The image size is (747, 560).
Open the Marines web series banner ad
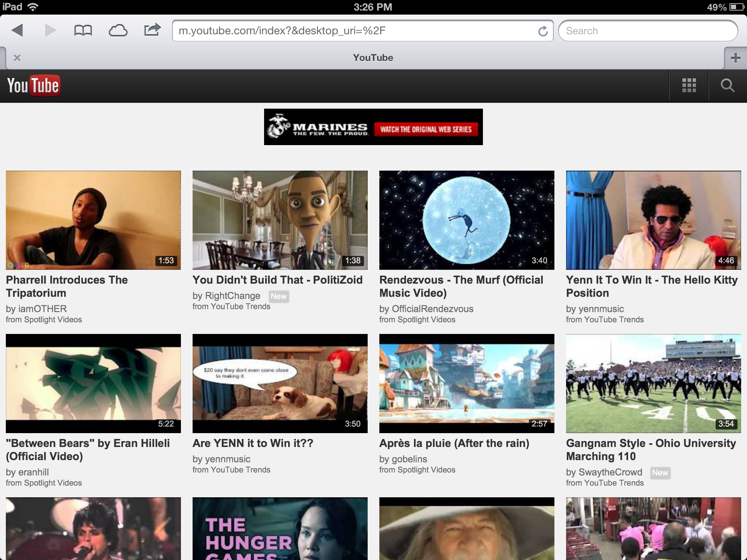pos(373,127)
